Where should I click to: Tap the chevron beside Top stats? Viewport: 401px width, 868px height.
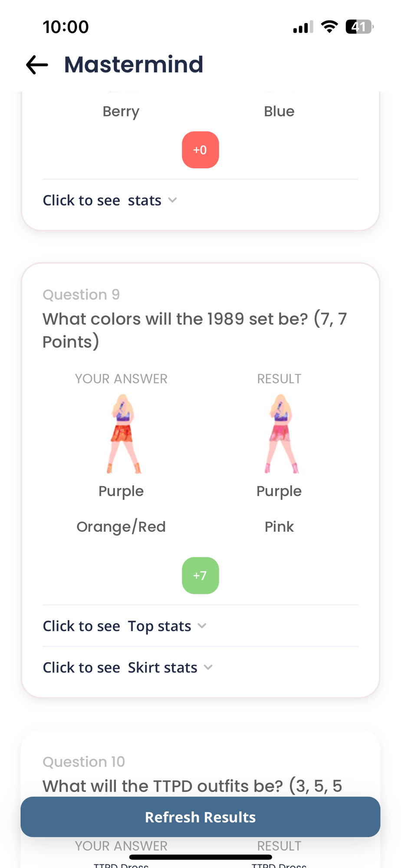(x=202, y=626)
